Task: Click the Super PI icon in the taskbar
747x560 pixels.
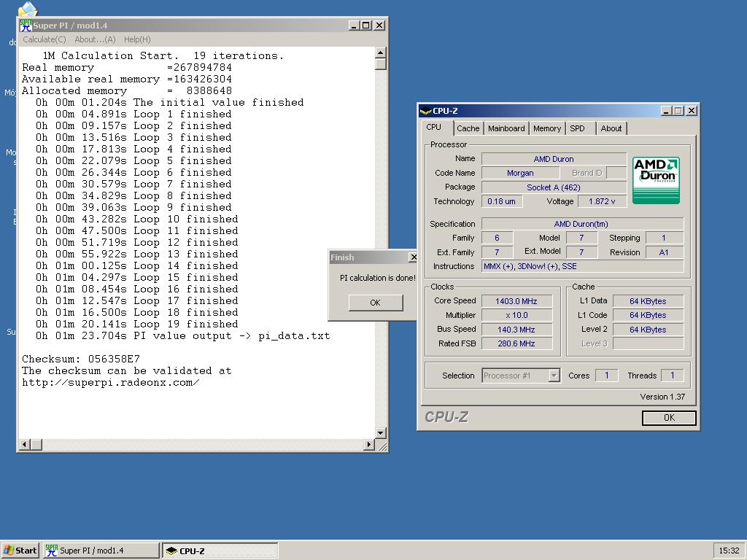Action: [x=52, y=551]
